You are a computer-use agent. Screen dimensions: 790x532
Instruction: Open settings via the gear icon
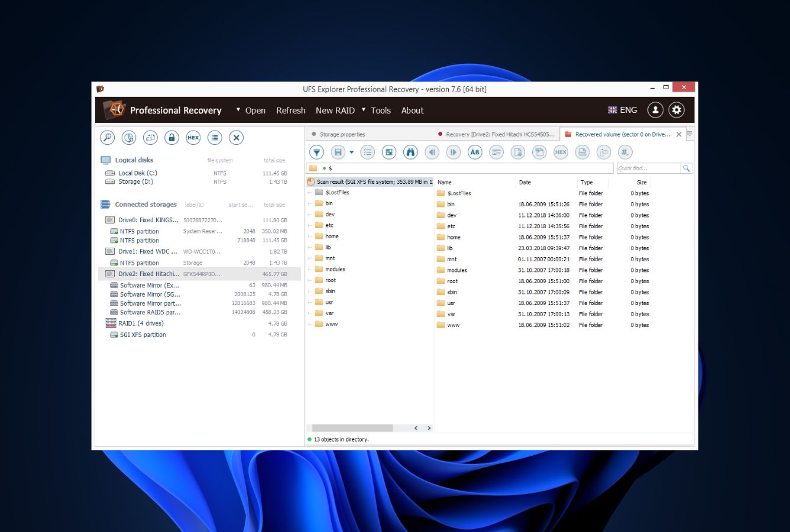(x=676, y=110)
